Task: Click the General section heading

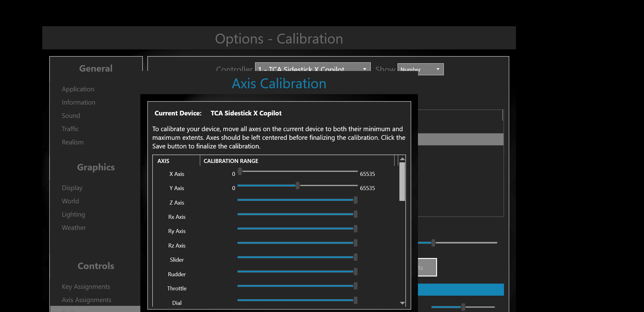Action: click(96, 69)
